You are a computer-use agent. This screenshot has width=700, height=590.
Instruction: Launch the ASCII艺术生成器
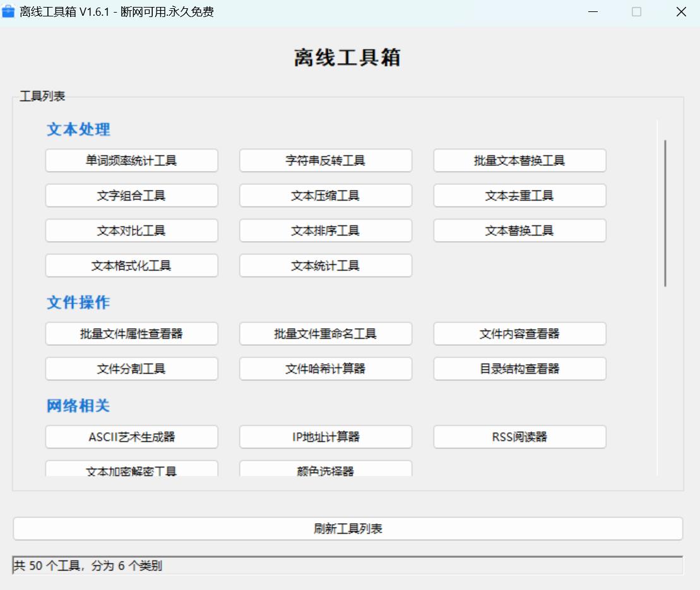[131, 437]
